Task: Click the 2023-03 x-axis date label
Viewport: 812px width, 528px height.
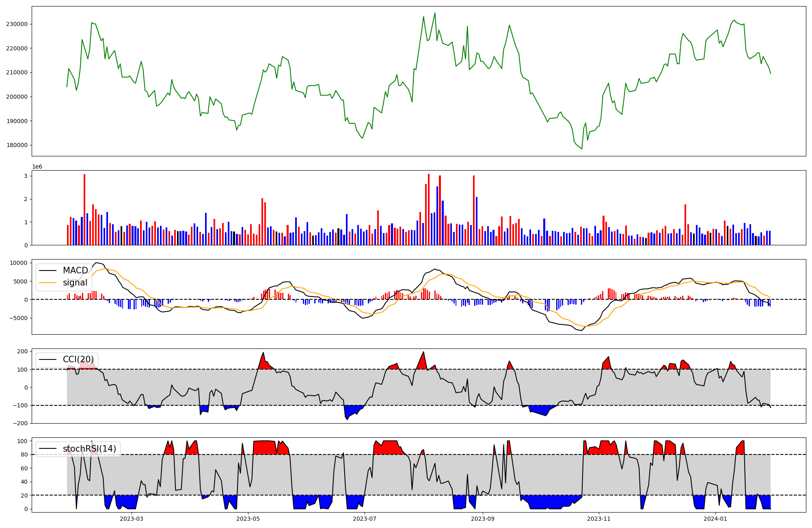Action: pyautogui.click(x=132, y=519)
